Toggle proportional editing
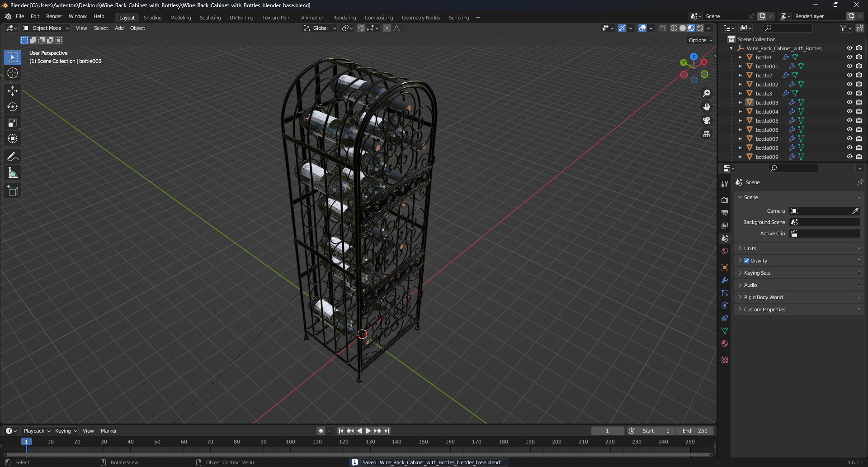This screenshot has height=467, width=868. 387,28
